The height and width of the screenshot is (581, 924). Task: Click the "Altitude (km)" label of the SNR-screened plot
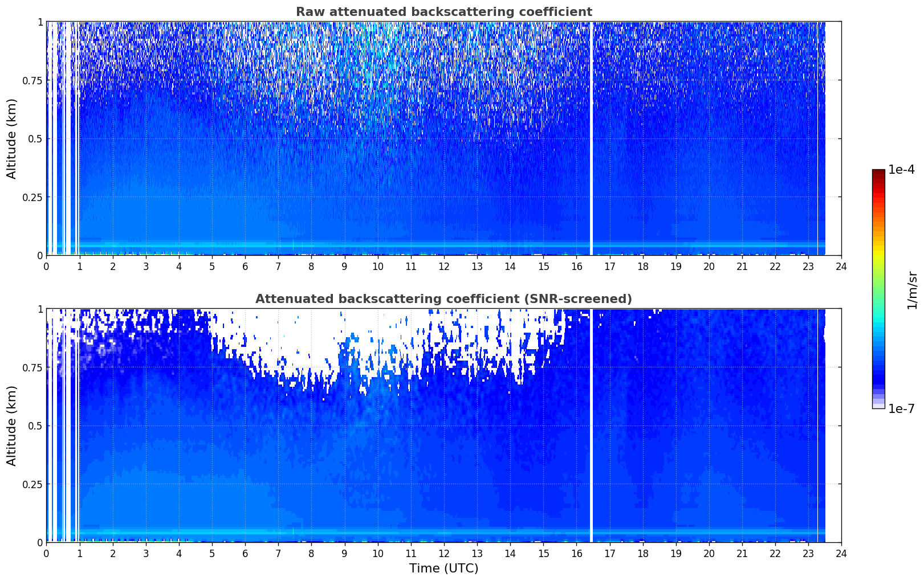12,425
